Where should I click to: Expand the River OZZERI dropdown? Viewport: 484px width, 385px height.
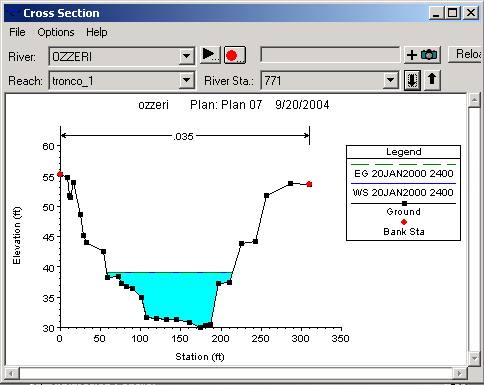(x=186, y=57)
